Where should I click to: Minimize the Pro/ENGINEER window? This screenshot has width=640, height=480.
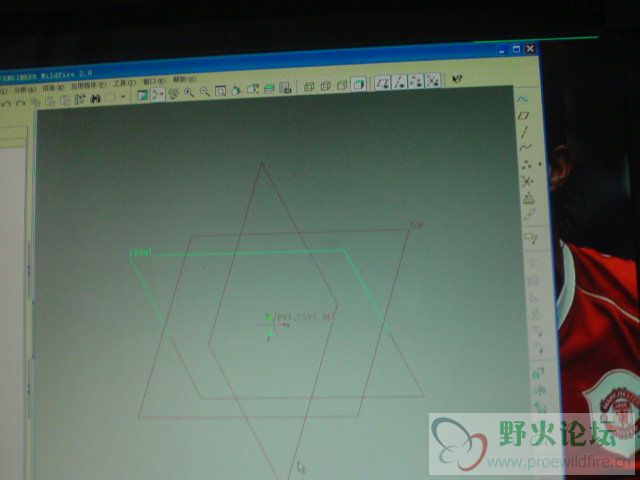click(502, 51)
